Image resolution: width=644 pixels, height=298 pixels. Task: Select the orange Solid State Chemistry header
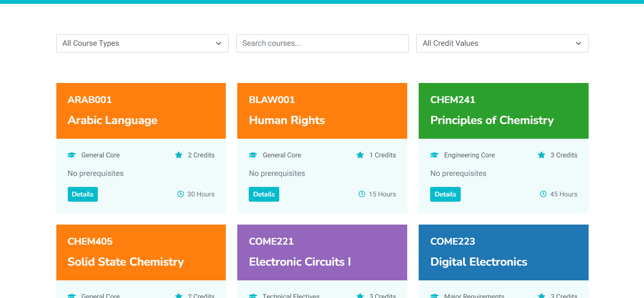(141, 252)
